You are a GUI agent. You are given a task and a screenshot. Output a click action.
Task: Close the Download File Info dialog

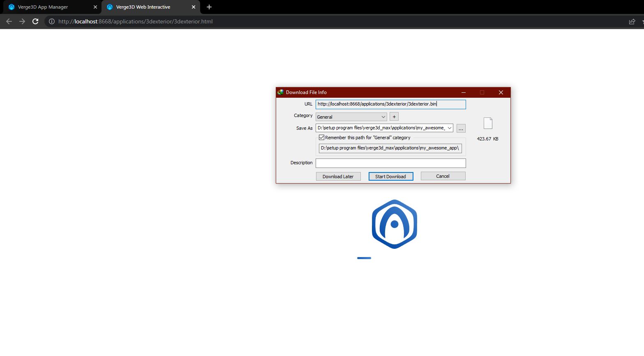(501, 92)
